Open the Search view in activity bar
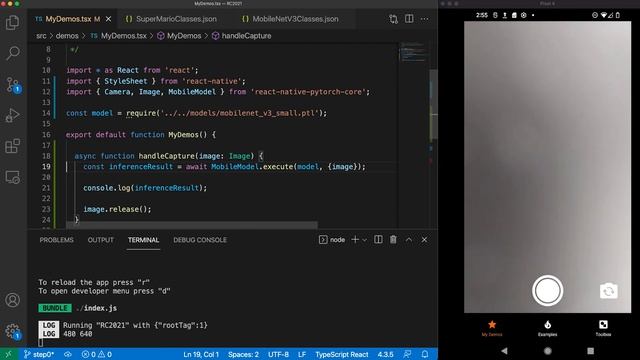Image resolution: width=640 pixels, height=360 pixels. (13, 53)
